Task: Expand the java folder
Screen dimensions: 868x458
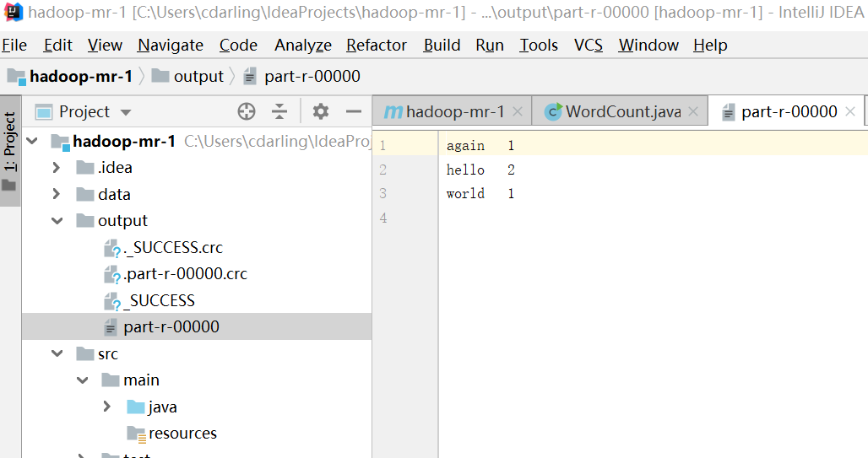Action: 107,407
